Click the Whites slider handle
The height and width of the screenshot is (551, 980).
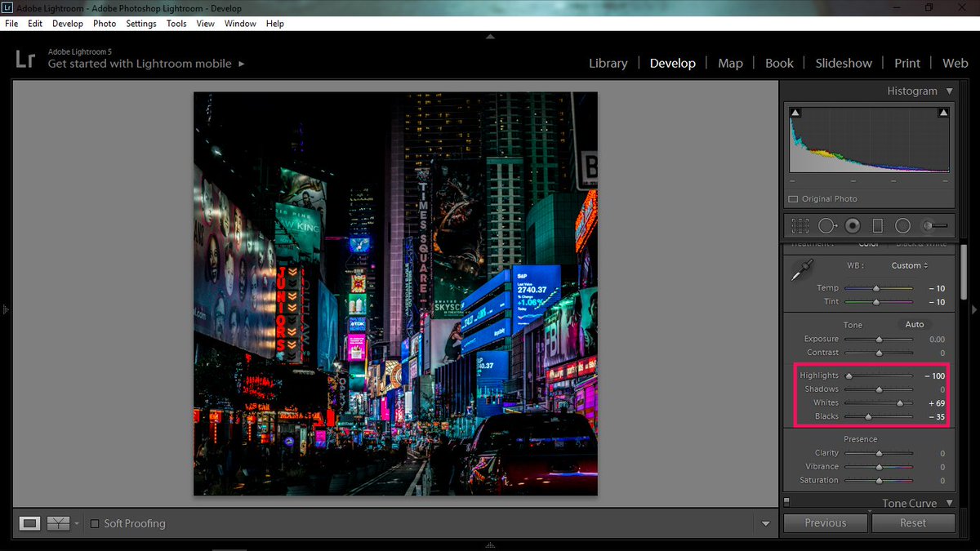900,403
